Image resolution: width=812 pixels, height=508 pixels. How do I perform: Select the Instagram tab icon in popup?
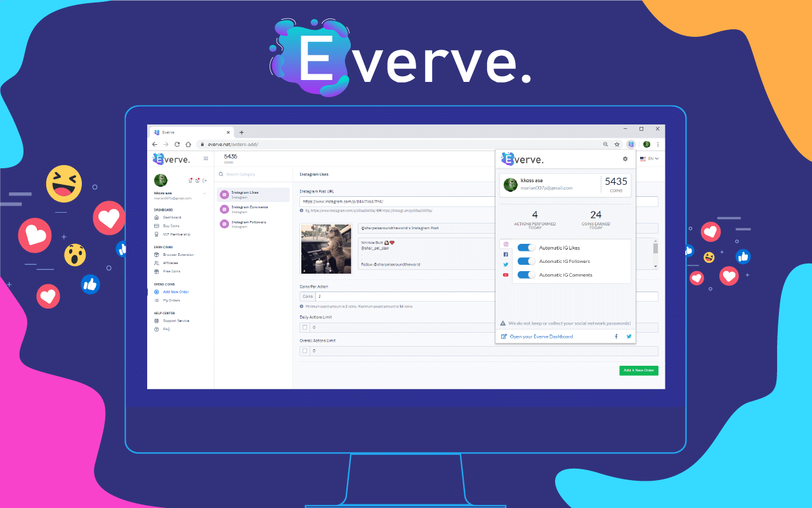(506, 244)
